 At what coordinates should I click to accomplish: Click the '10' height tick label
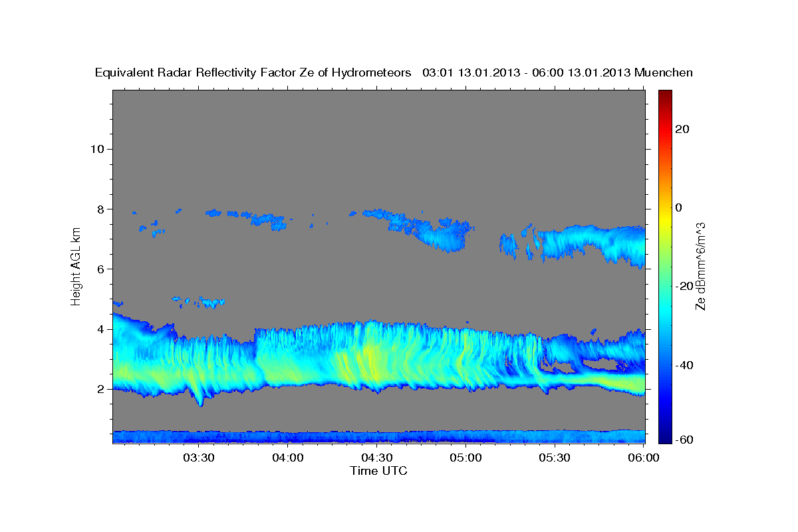(x=97, y=149)
